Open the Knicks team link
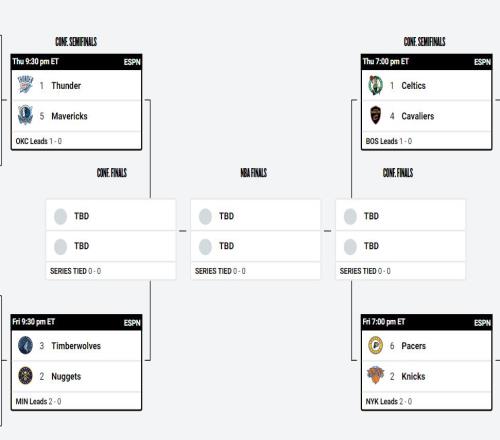Image resolution: width=500 pixels, height=440 pixels. point(413,376)
